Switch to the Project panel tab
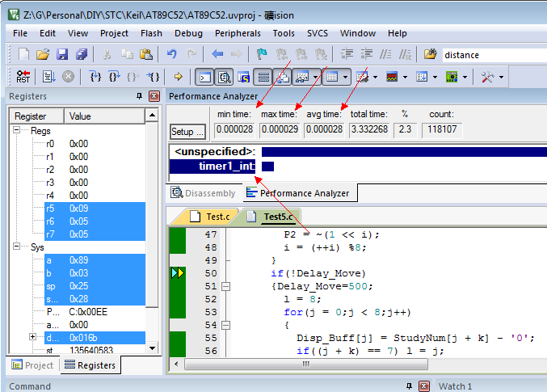This screenshot has width=547, height=392. tap(32, 365)
